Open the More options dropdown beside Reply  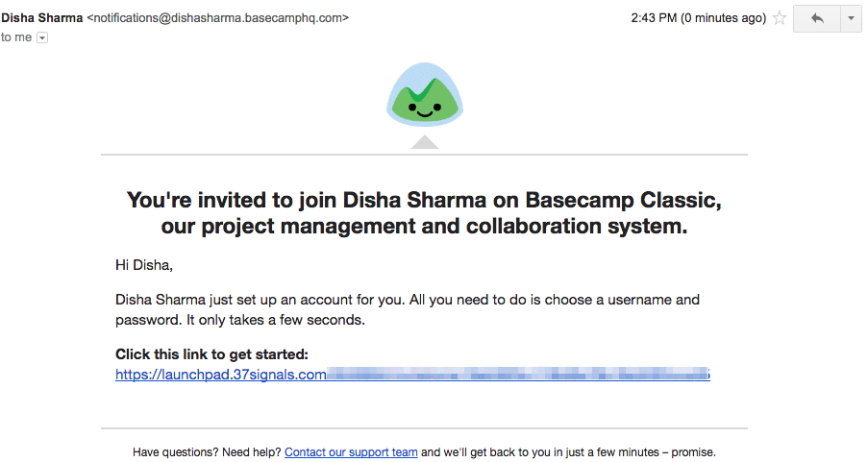(x=851, y=19)
